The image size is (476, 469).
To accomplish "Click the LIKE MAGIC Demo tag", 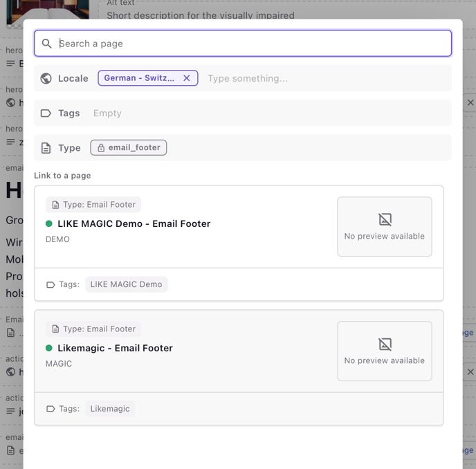I will (x=126, y=284).
